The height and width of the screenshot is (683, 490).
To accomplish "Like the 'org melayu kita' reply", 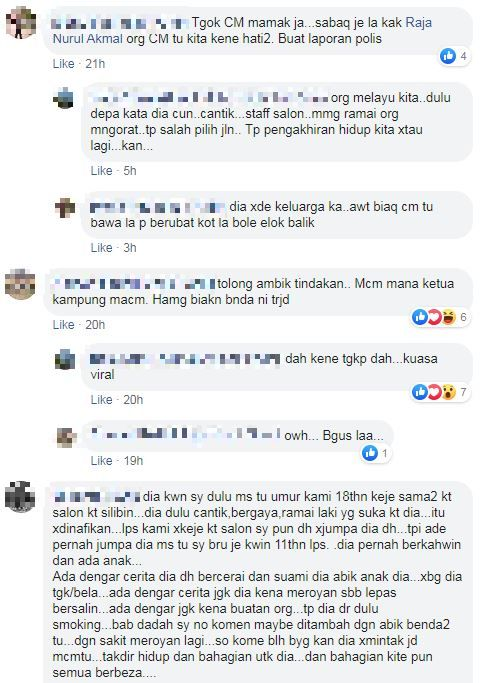I will (x=101, y=171).
